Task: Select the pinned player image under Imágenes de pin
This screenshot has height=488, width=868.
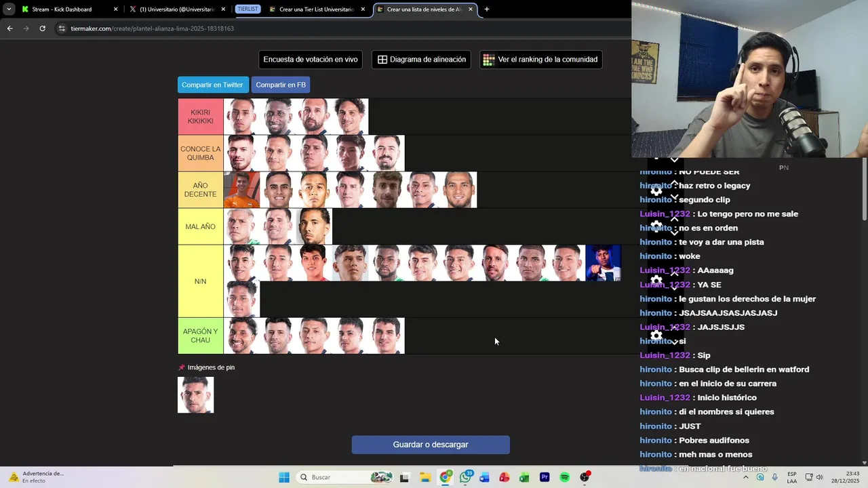Action: click(196, 395)
